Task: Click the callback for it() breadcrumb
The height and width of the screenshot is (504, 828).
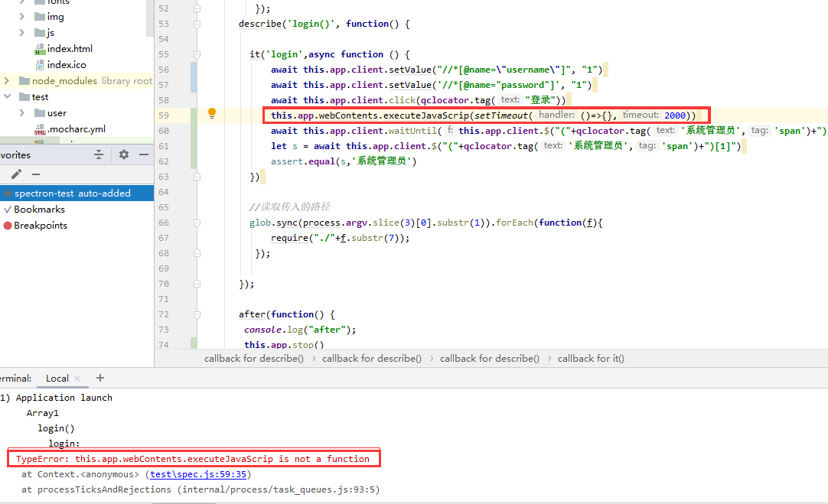Action: click(591, 358)
